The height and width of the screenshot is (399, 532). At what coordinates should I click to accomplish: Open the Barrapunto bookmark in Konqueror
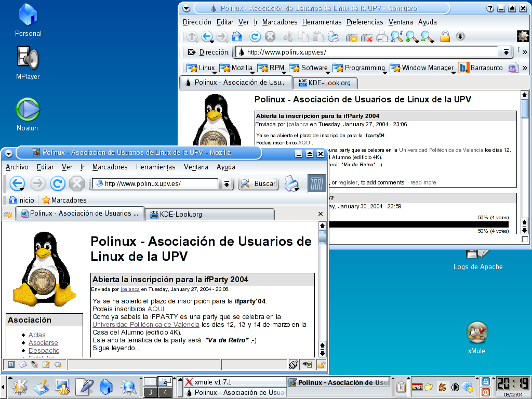(481, 68)
